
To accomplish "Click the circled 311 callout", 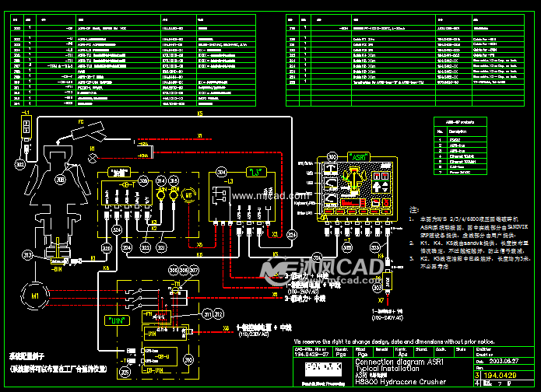I will pos(207,314).
